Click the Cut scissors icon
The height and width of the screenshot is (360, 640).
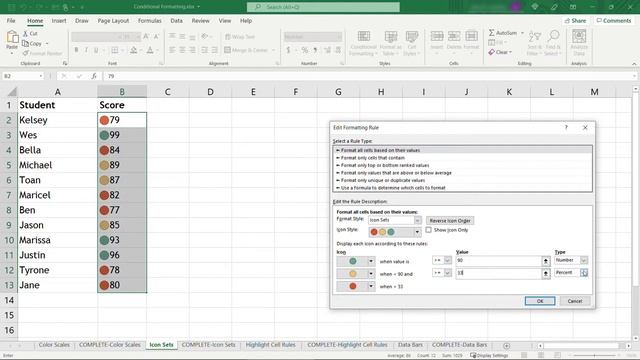click(x=25, y=33)
